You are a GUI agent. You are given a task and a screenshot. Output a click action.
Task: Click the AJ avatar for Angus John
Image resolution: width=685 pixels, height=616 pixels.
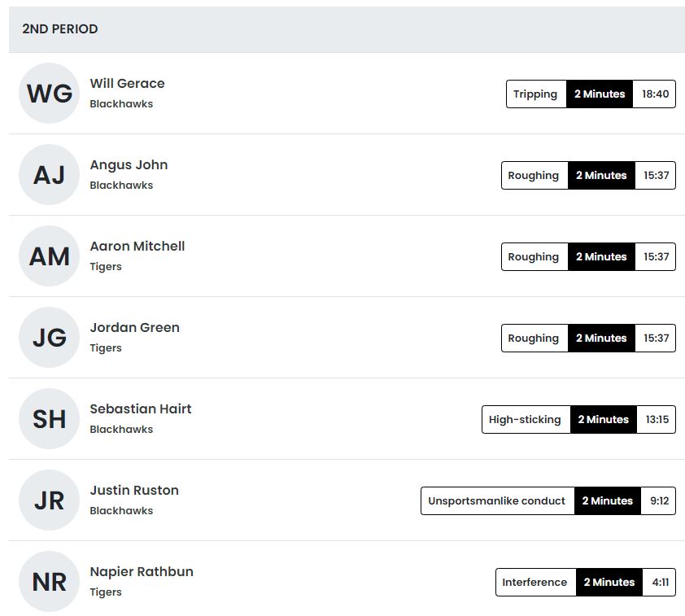(x=50, y=175)
